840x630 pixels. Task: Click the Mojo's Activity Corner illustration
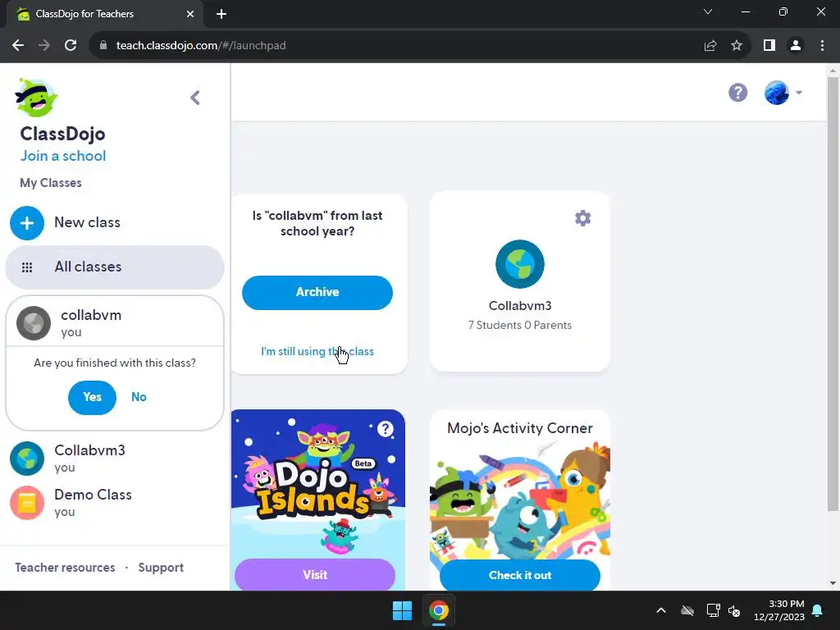tap(519, 500)
